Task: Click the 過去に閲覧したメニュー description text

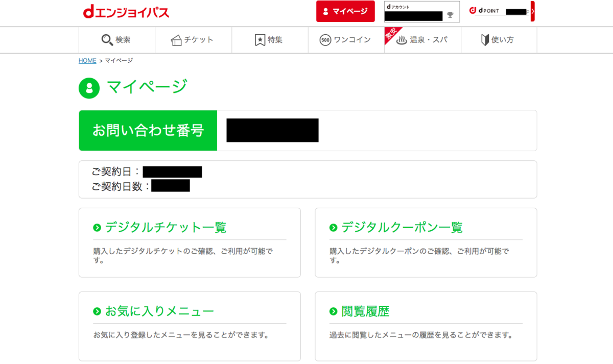Action: coord(421,335)
